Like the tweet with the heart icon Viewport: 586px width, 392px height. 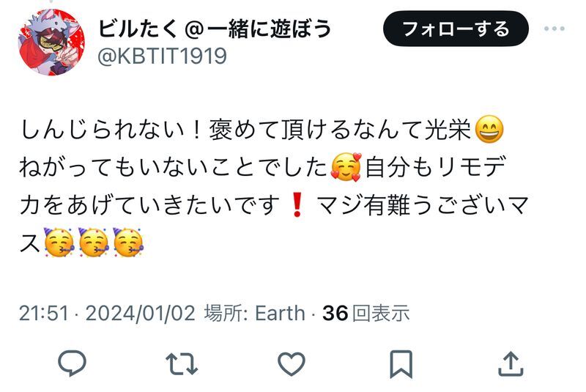pyautogui.click(x=292, y=363)
